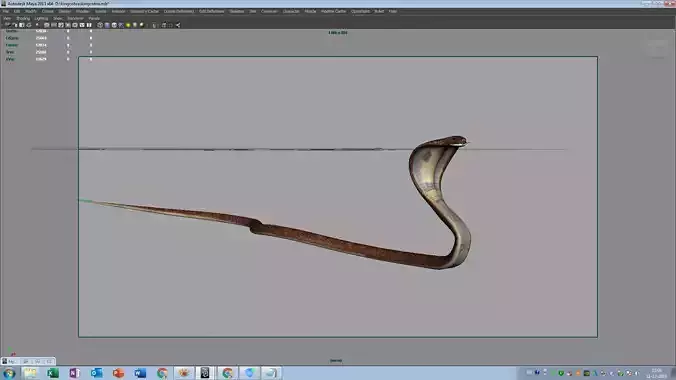Toggle the Gate Mask icon
Image resolution: width=676 pixels, height=380 pixels.
pos(68,25)
